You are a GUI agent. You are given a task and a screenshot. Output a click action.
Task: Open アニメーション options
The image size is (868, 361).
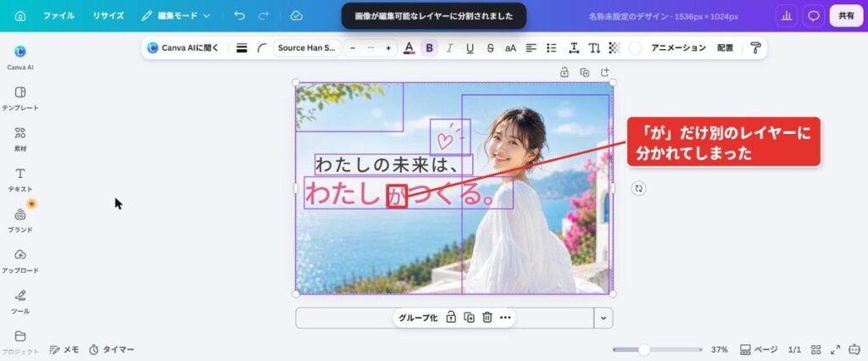[x=679, y=48]
